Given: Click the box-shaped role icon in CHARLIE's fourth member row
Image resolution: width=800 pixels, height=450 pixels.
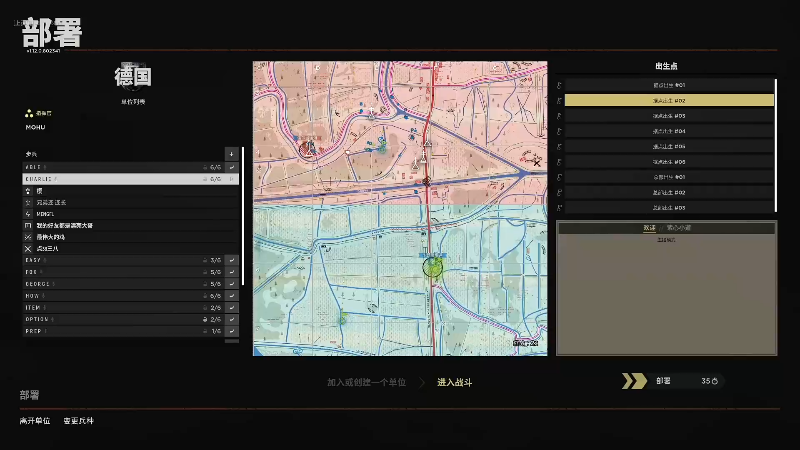Looking at the screenshot, I should (x=28, y=226).
